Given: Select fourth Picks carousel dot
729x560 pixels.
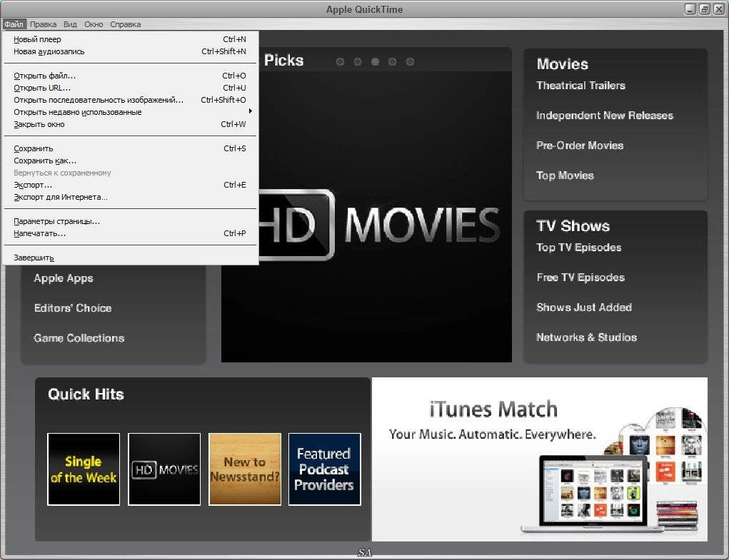Looking at the screenshot, I should [393, 62].
